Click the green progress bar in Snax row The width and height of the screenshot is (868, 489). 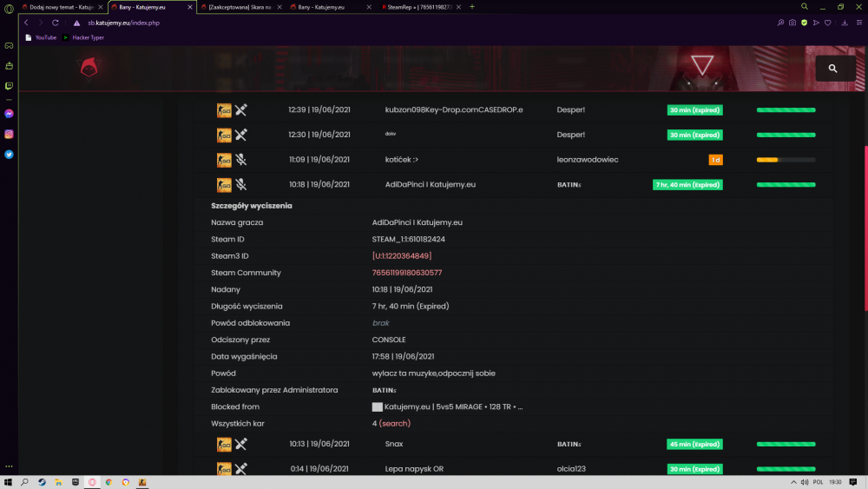(x=786, y=444)
